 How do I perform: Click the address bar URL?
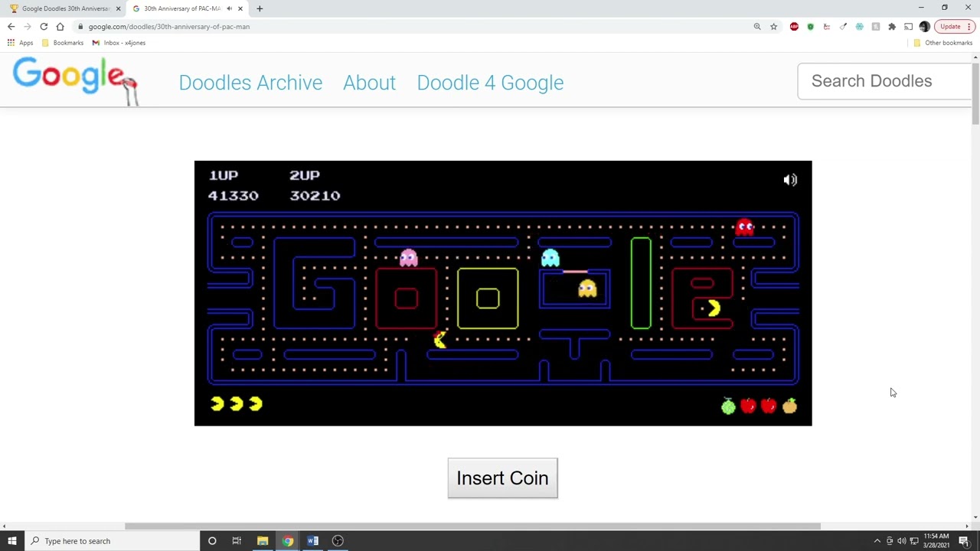tap(168, 27)
